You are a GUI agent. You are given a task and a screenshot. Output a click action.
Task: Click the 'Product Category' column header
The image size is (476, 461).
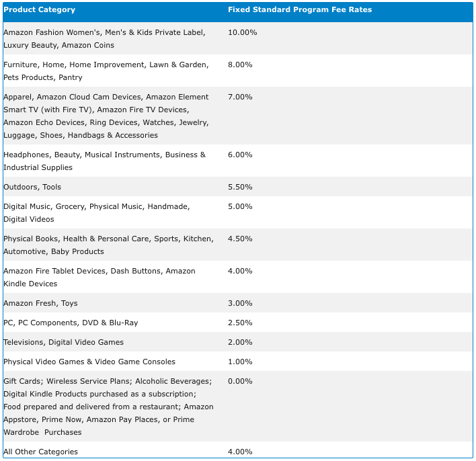tap(39, 9)
